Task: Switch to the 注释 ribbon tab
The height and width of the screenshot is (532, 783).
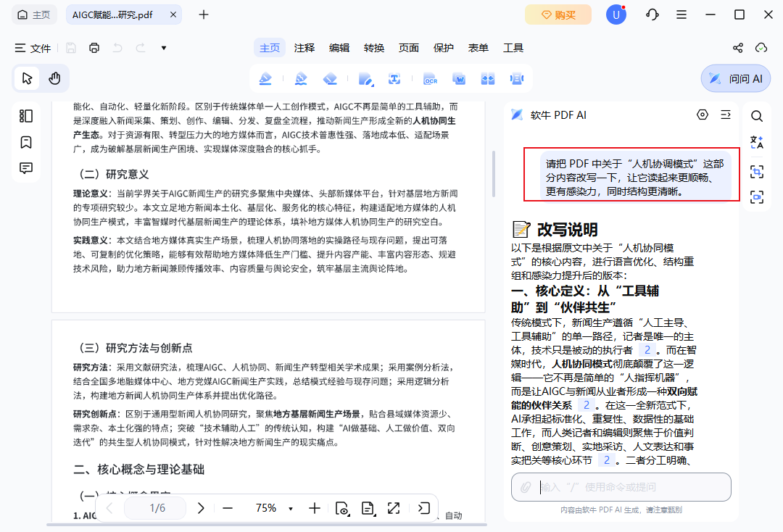Action: coord(304,48)
